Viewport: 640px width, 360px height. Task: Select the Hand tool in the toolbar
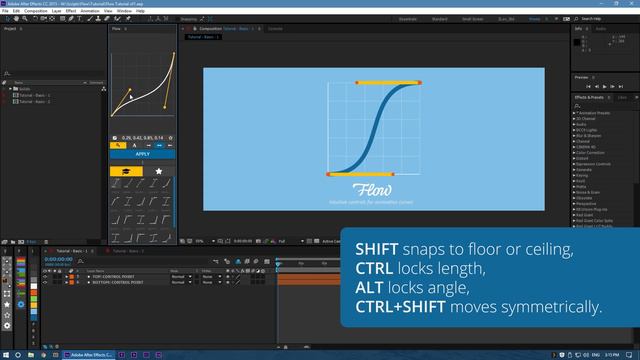pos(16,19)
